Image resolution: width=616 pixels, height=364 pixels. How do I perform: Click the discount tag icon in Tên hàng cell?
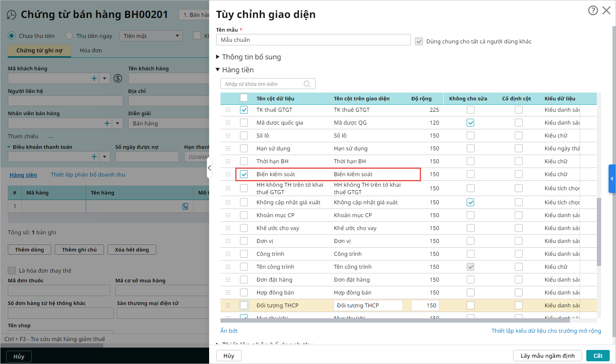tap(185, 206)
